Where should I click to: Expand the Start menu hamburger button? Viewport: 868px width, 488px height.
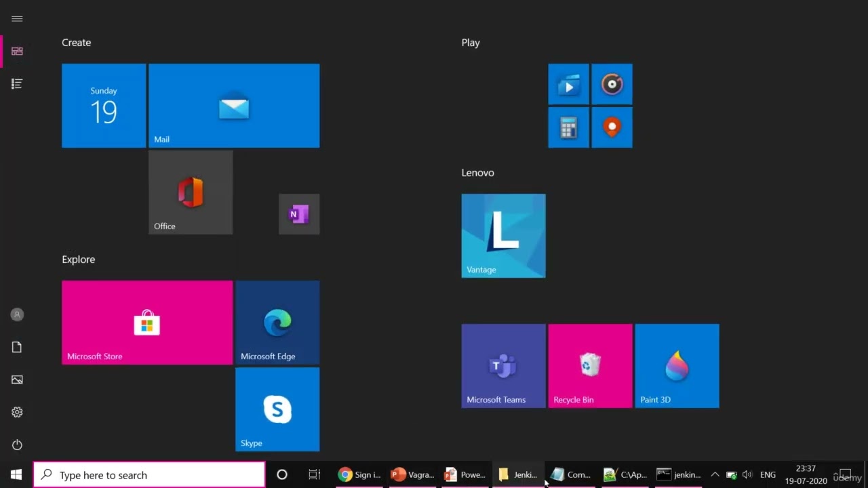(x=17, y=19)
